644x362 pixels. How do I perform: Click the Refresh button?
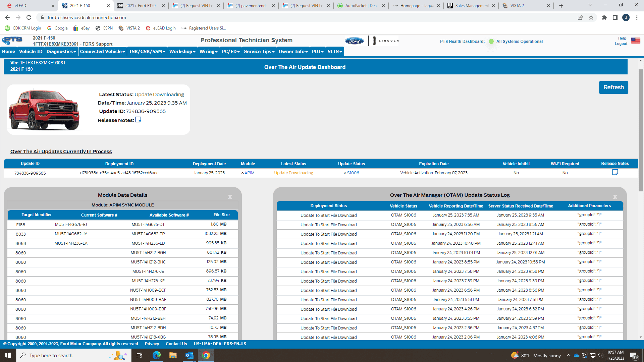(x=613, y=87)
